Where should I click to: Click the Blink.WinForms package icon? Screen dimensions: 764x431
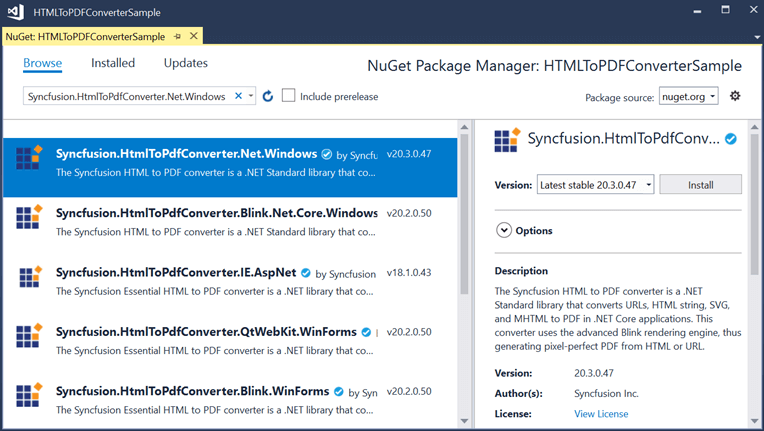(29, 394)
